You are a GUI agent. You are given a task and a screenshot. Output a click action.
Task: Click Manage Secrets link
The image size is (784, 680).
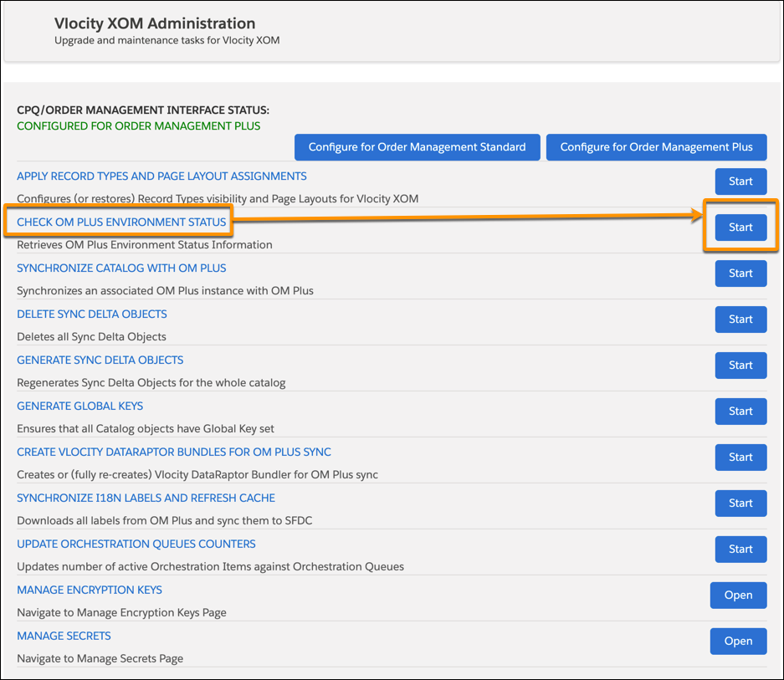(x=64, y=636)
